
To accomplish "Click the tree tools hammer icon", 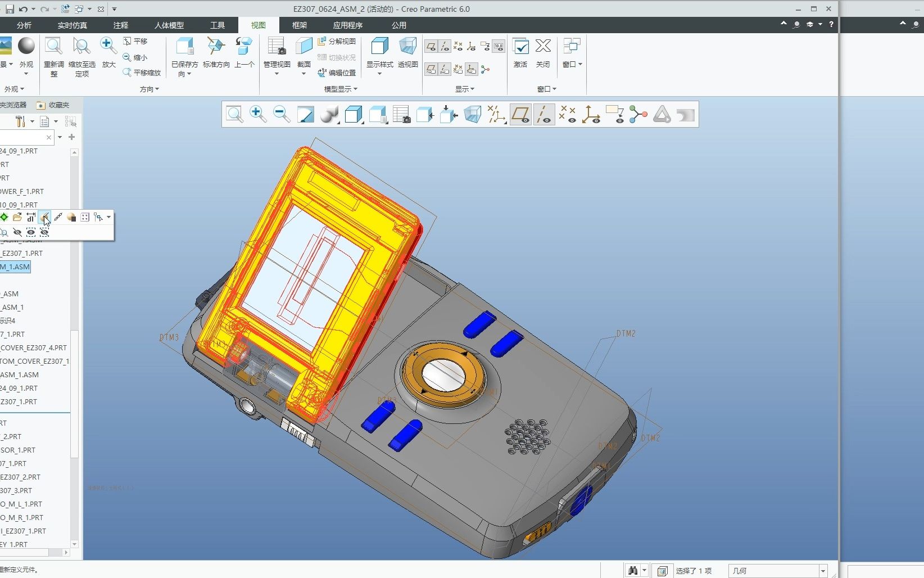I will [20, 121].
